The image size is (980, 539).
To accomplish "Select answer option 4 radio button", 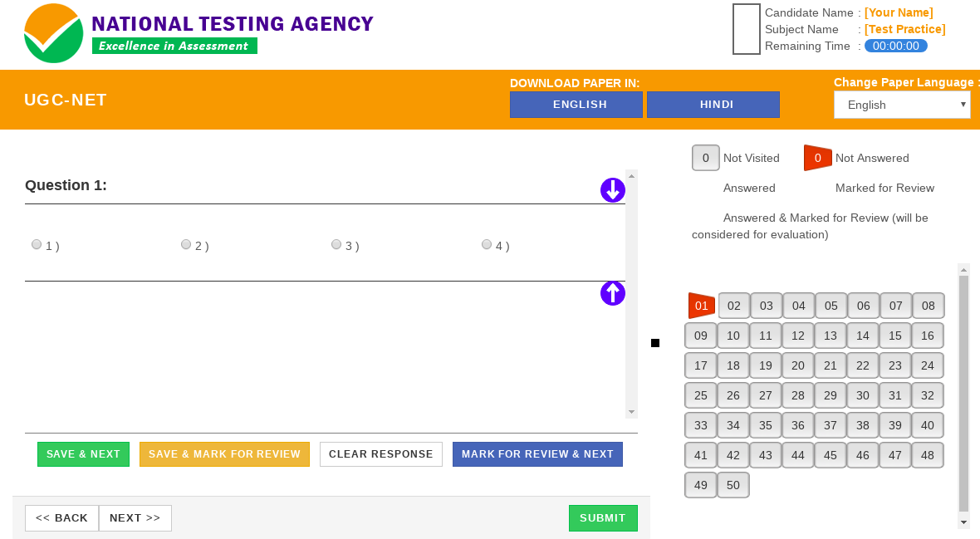I will [486, 244].
